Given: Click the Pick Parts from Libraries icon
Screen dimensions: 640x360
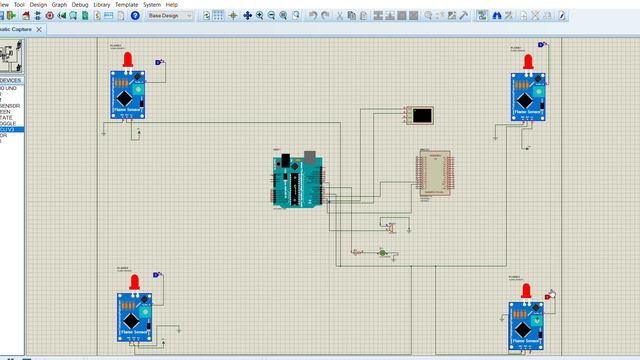Looking at the screenshot, I should pos(428,16).
